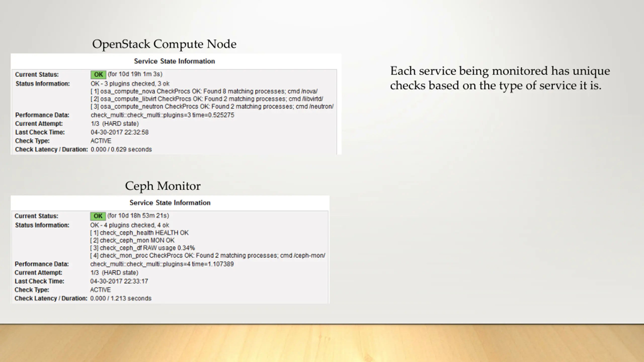644x362 pixels.
Task: Click 'Performance Data:' label in Compute Node panel
Action: click(x=42, y=115)
